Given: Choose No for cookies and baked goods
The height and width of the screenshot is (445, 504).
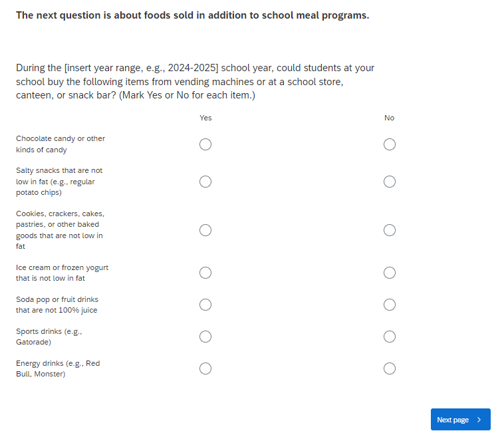Looking at the screenshot, I should coord(390,230).
